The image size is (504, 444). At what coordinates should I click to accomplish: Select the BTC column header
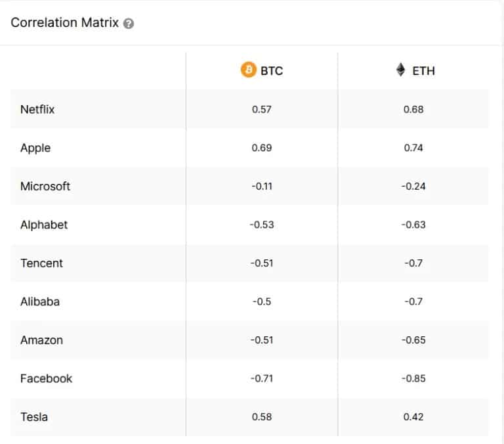262,70
